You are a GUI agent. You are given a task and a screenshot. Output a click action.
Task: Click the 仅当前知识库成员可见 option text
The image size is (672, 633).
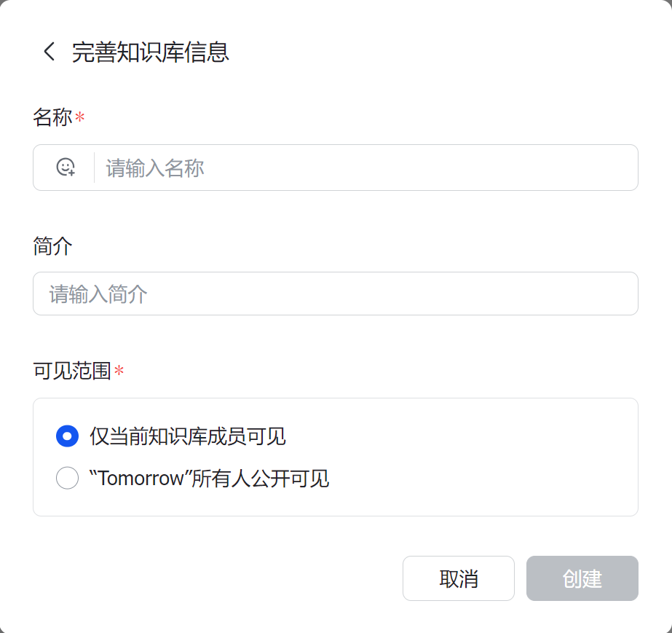187,436
